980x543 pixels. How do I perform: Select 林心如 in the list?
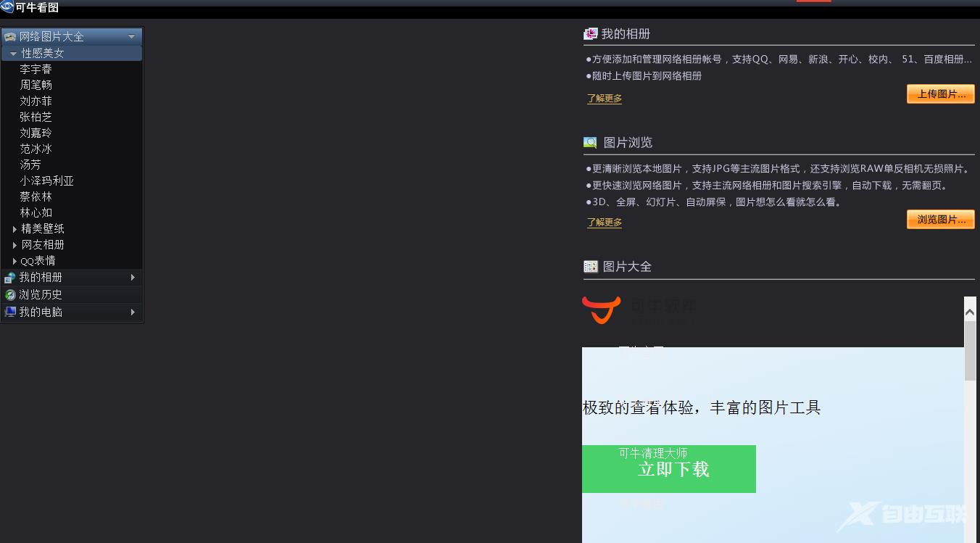(36, 213)
